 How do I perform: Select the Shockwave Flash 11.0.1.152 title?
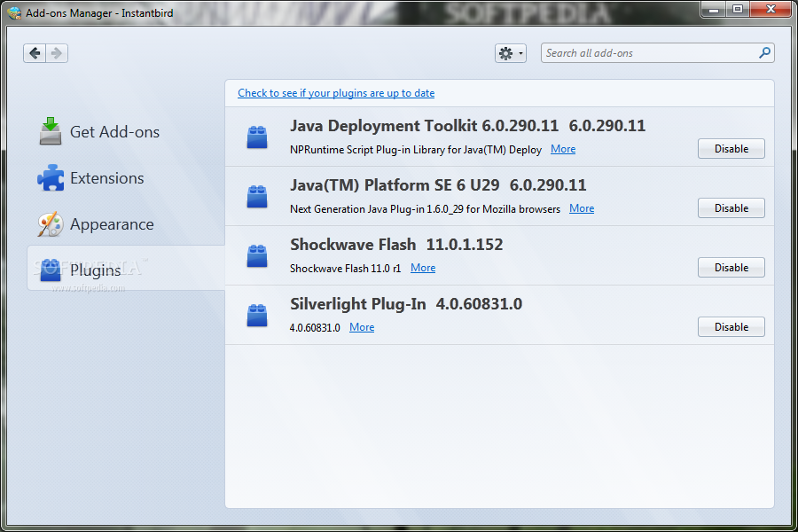coord(396,245)
